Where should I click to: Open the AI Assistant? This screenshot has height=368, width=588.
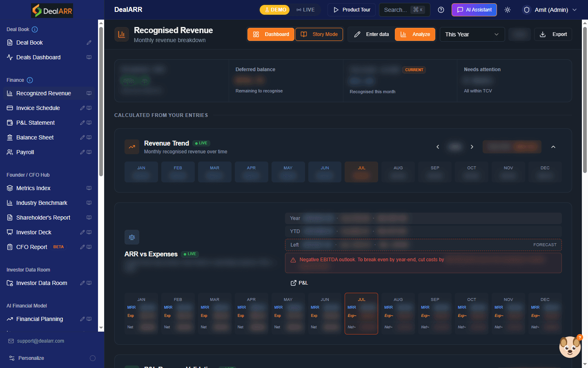point(474,10)
